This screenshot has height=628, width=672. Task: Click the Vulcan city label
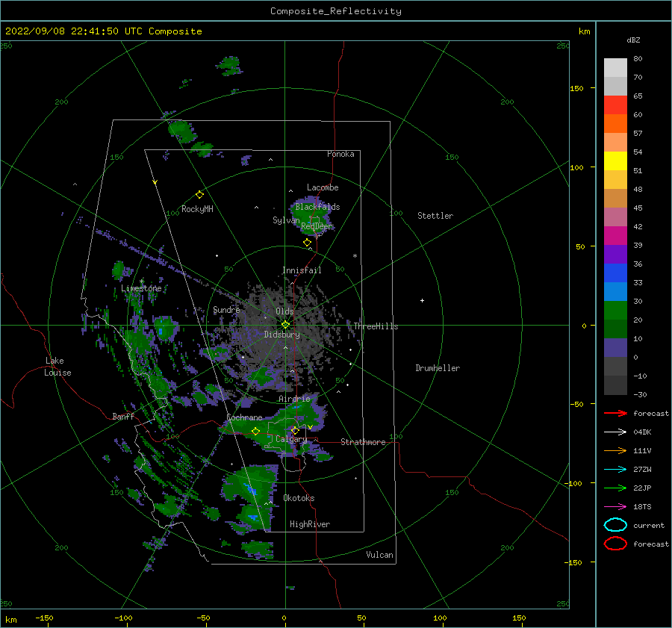[380, 555]
